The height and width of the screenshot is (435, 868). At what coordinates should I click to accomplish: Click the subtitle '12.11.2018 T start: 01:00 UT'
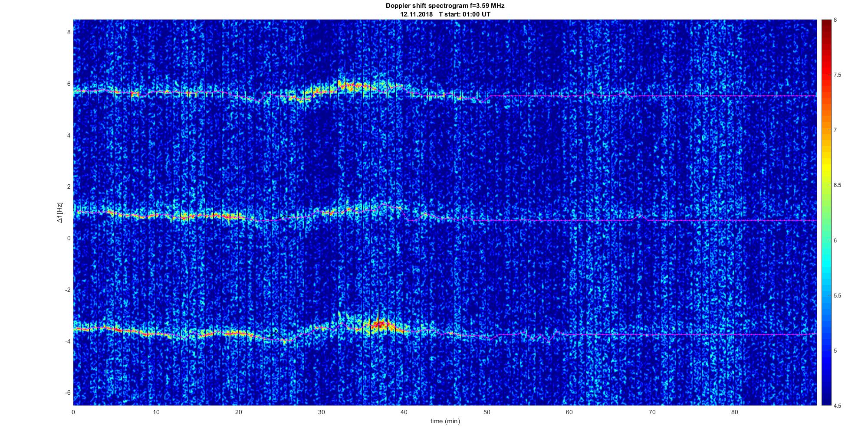445,14
